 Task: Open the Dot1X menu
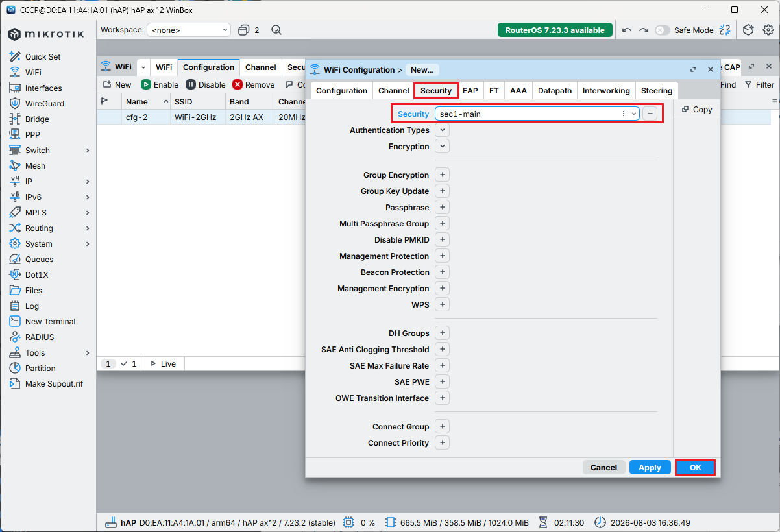tap(36, 274)
